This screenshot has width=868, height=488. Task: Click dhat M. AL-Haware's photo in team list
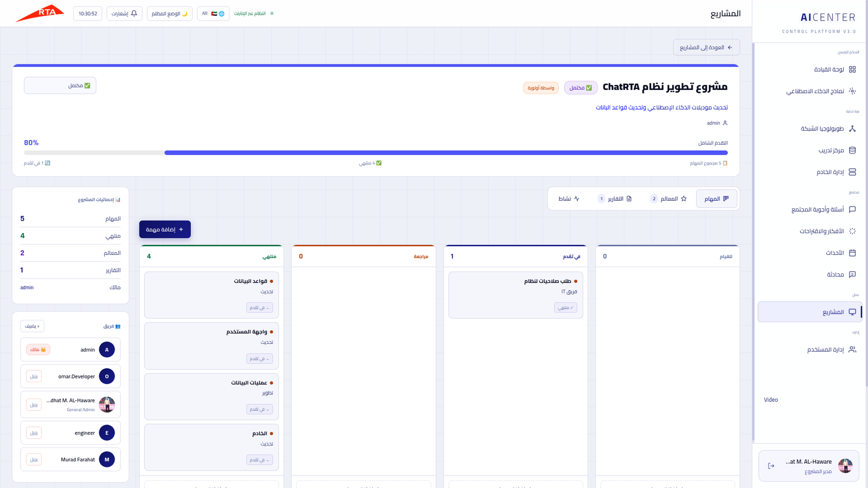[x=107, y=404]
